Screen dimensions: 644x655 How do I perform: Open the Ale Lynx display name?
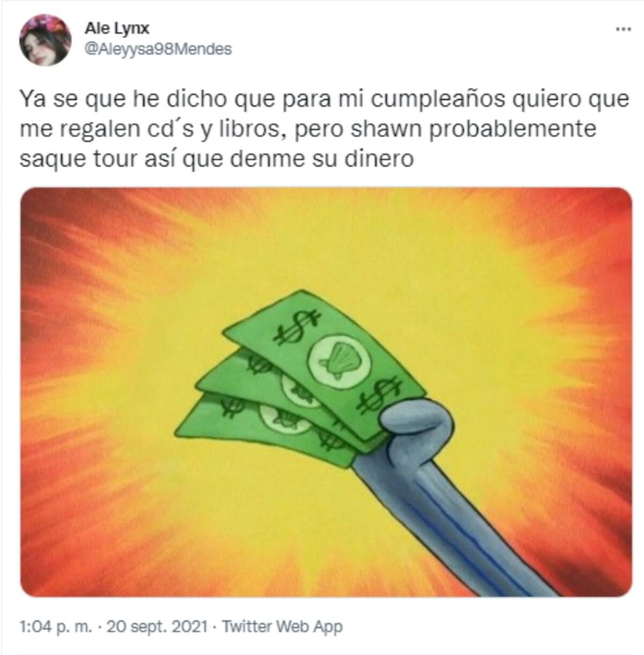(116, 29)
